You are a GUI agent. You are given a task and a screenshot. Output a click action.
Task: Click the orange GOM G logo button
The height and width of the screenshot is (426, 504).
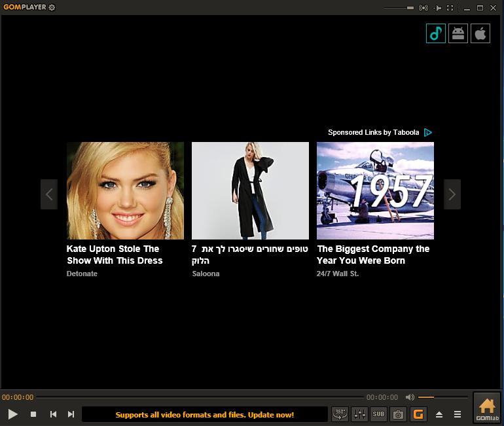[418, 414]
